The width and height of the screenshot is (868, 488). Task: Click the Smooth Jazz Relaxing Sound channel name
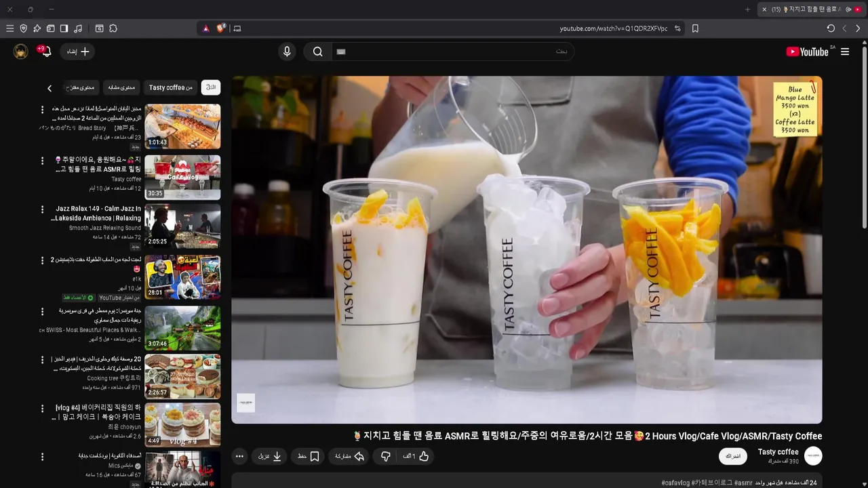[x=105, y=228]
